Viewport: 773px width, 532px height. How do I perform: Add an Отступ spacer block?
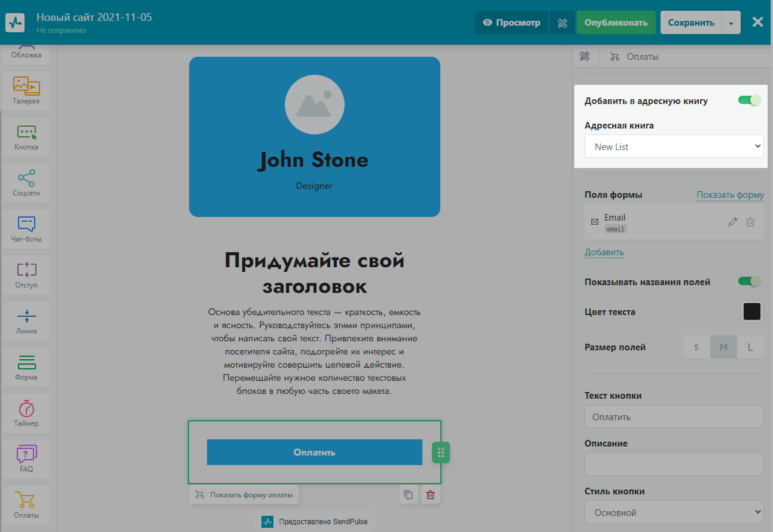pos(26,275)
